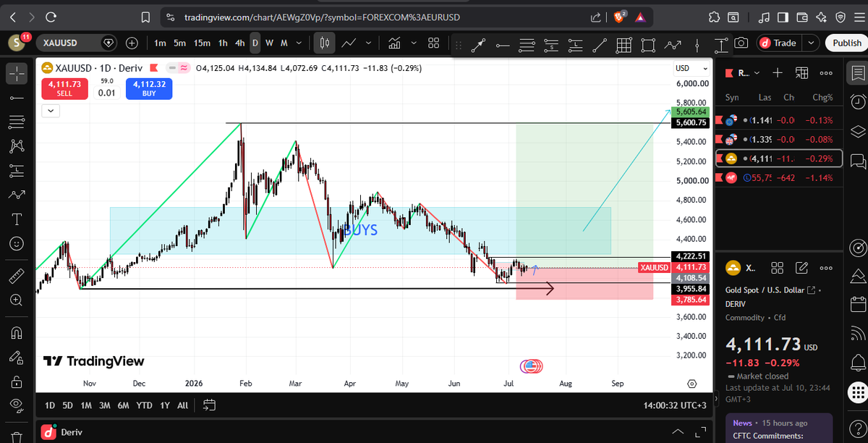Toggle lock all drawings

(x=17, y=381)
